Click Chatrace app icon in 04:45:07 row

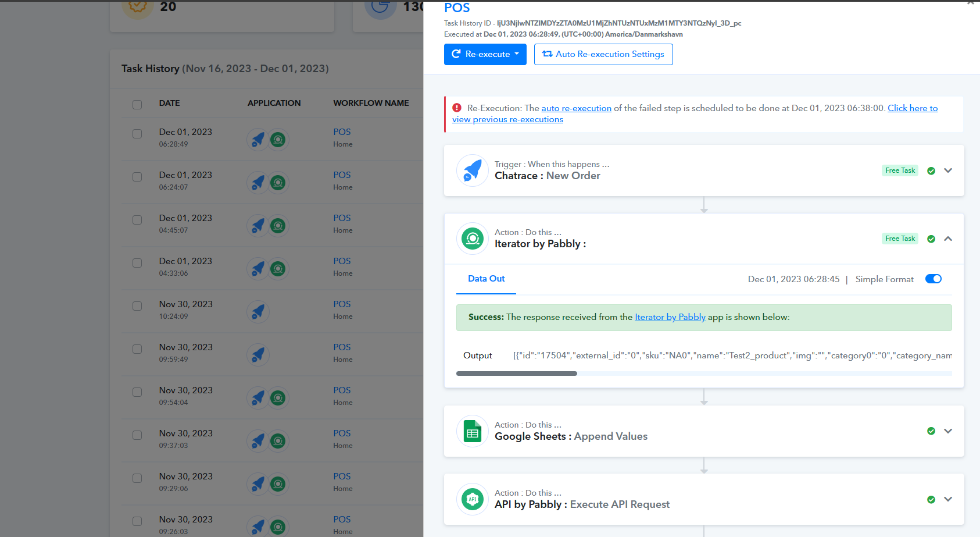258,226
